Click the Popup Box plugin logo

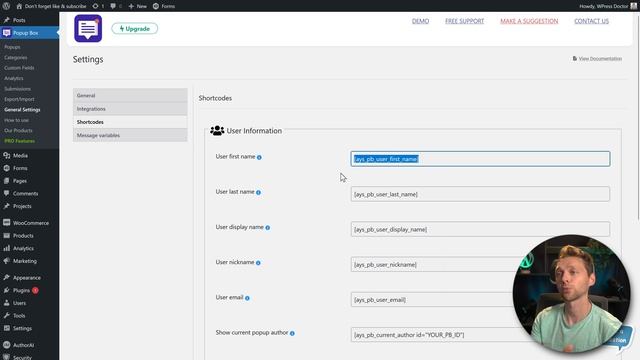coord(88,29)
